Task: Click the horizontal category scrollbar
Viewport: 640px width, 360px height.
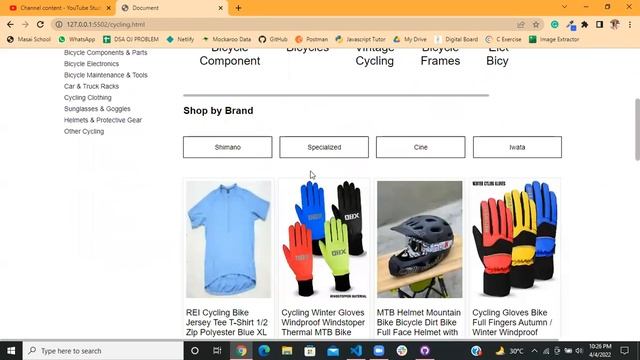Action: pos(336,95)
